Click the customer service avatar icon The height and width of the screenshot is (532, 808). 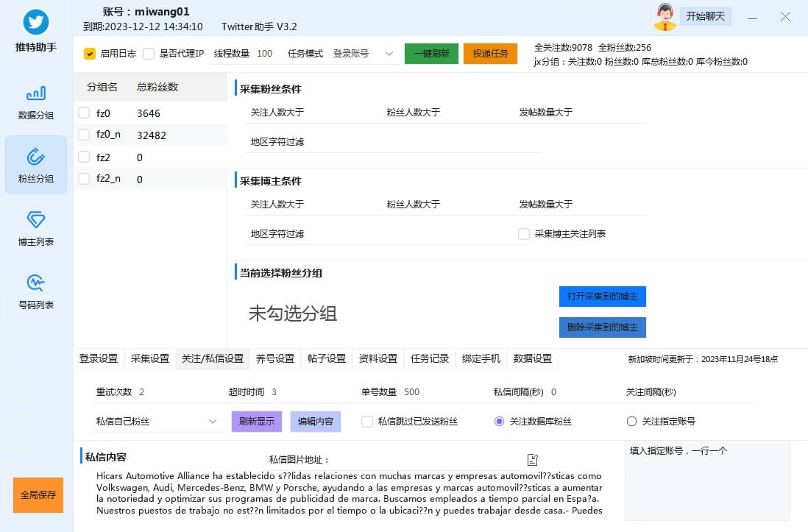tap(665, 17)
